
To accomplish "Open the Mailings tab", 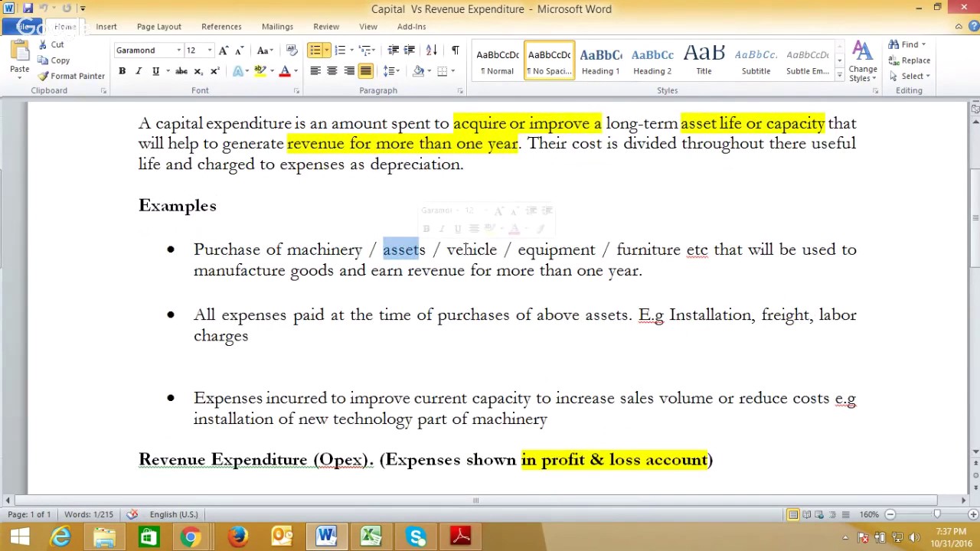I will pos(277,27).
